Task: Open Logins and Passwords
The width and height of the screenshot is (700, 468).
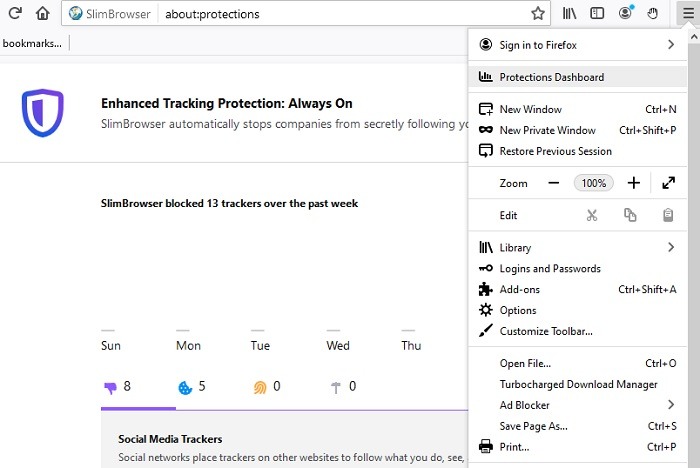Action: point(577,268)
